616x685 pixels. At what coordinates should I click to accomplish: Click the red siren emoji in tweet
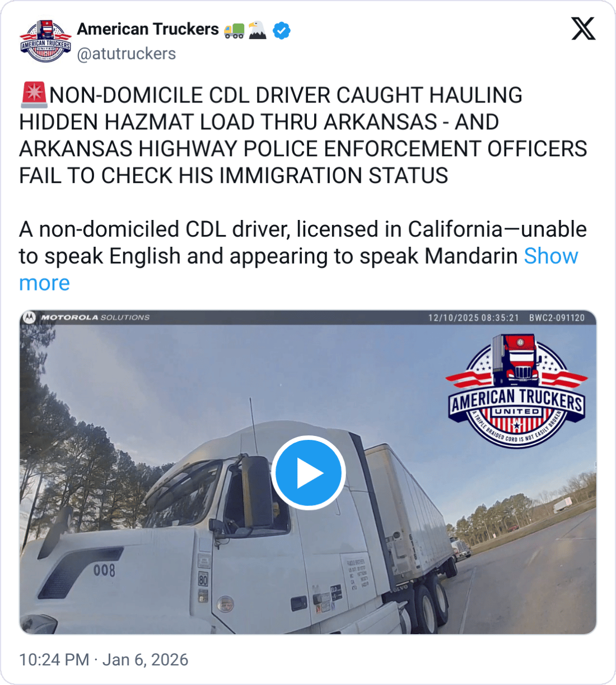pyautogui.click(x=34, y=95)
